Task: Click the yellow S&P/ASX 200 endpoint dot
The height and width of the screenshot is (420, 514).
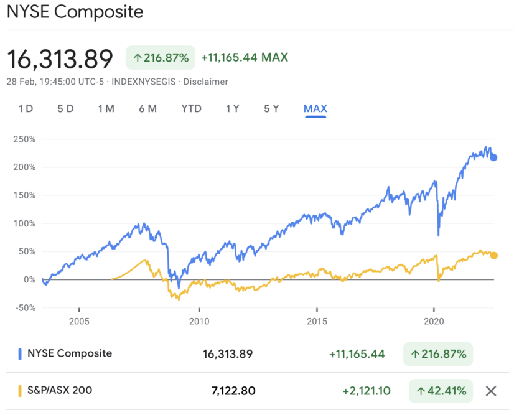Action: (493, 255)
